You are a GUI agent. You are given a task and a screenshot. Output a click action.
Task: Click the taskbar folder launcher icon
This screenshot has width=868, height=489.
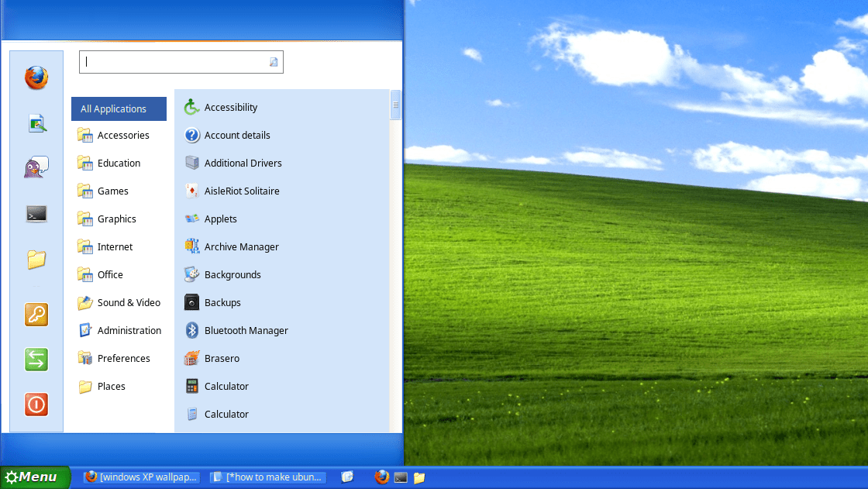coord(419,477)
